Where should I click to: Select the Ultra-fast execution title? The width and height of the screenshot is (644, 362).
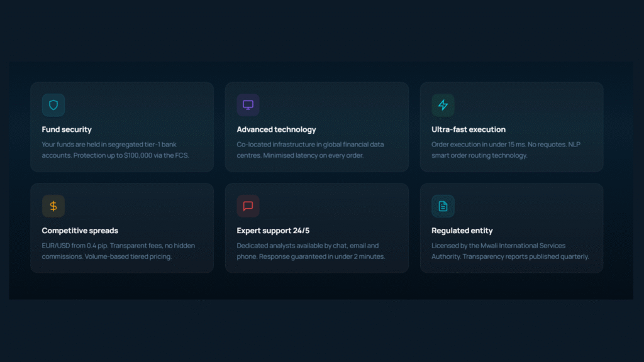click(x=469, y=129)
